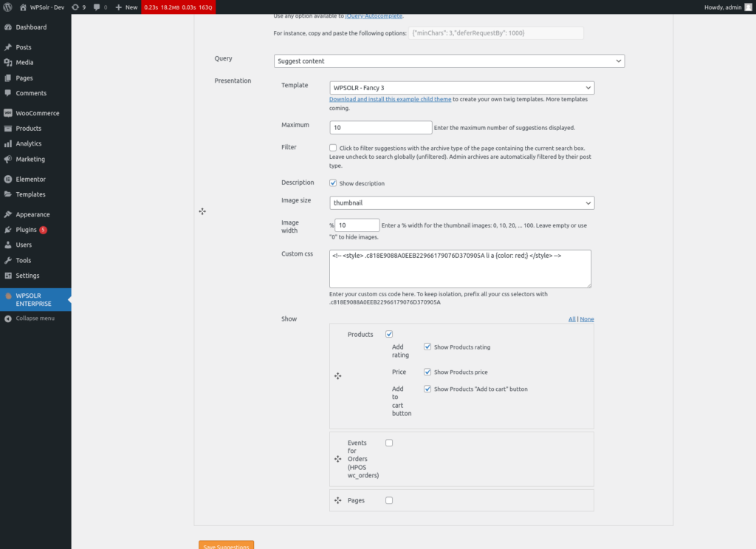Open the Appearance menu entry

coord(35,214)
